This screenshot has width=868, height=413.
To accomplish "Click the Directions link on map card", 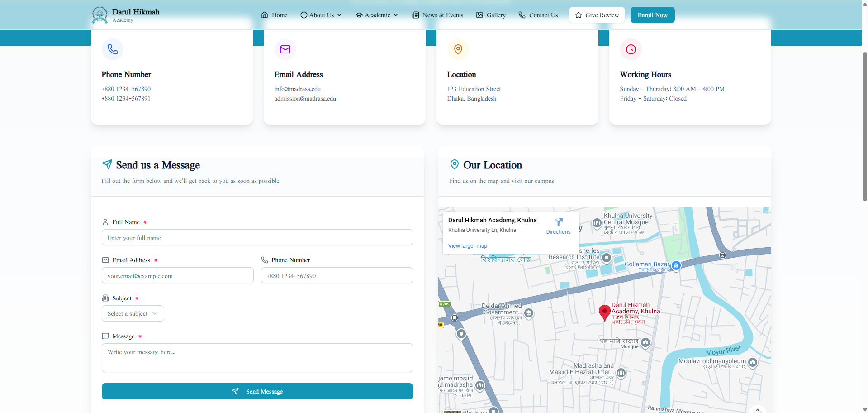I will point(558,232).
